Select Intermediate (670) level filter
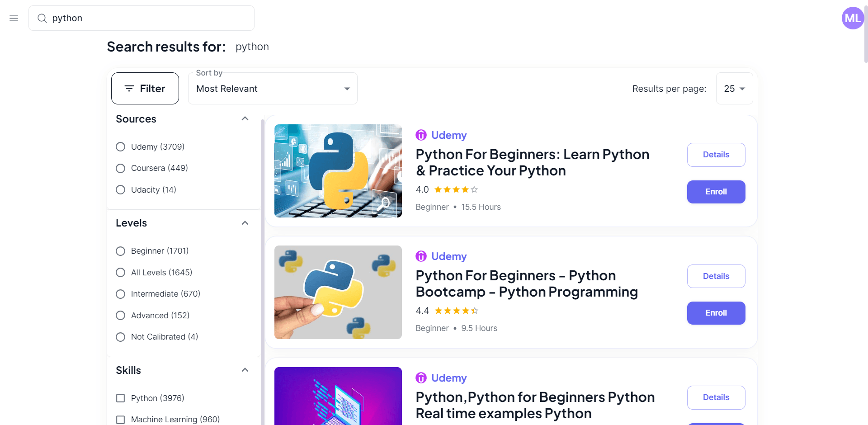Screen dimensions: 868x425 click(120, 294)
